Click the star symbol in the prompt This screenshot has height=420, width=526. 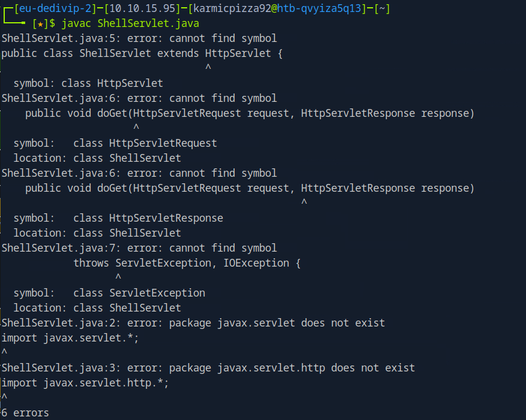40,23
